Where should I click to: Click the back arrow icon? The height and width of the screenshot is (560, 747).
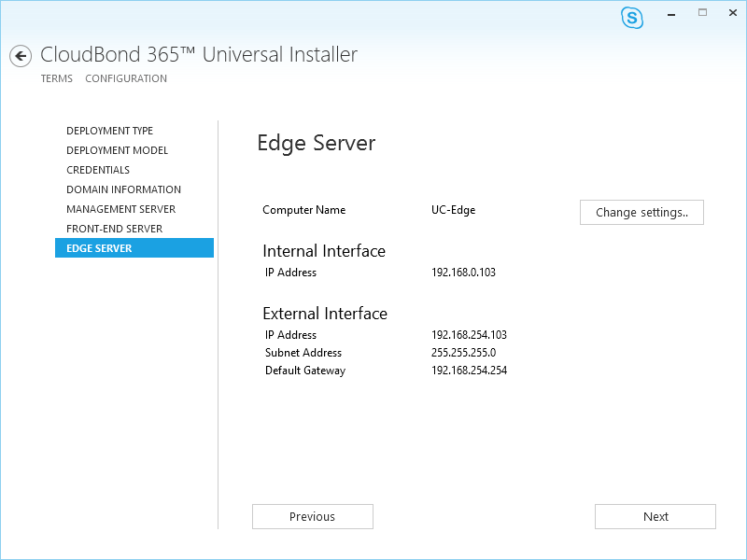21,56
